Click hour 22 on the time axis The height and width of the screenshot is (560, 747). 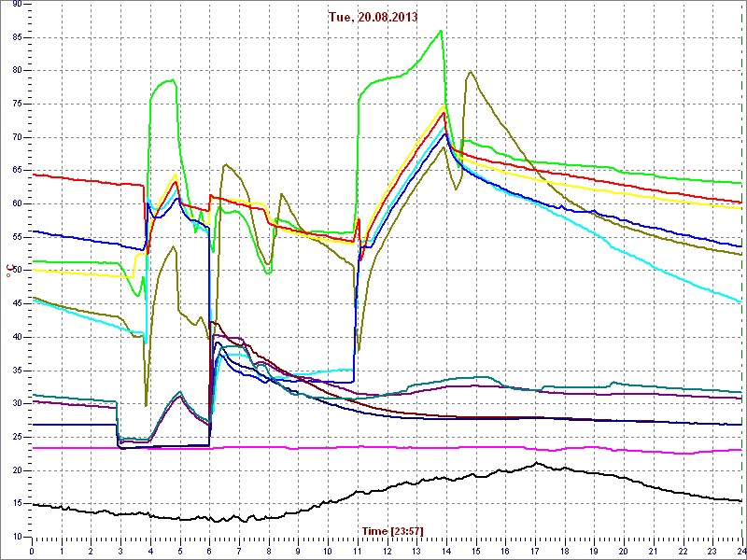tap(683, 551)
